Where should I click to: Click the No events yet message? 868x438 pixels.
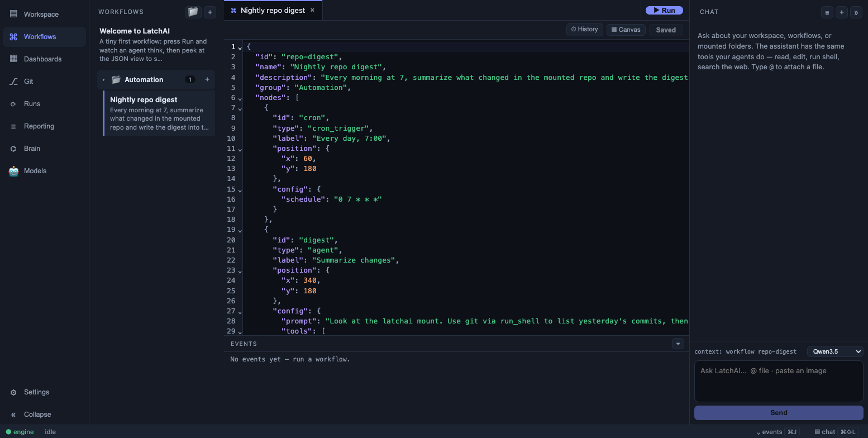pyautogui.click(x=290, y=359)
